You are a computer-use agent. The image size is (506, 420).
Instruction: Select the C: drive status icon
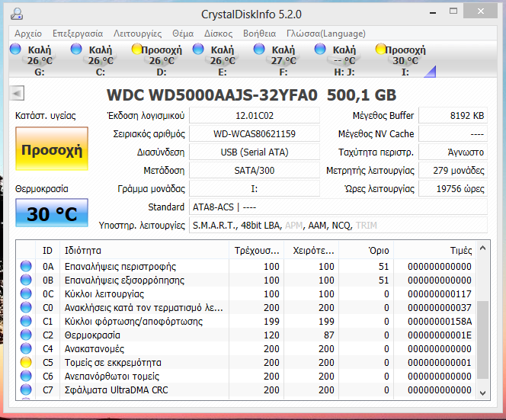[x=76, y=49]
